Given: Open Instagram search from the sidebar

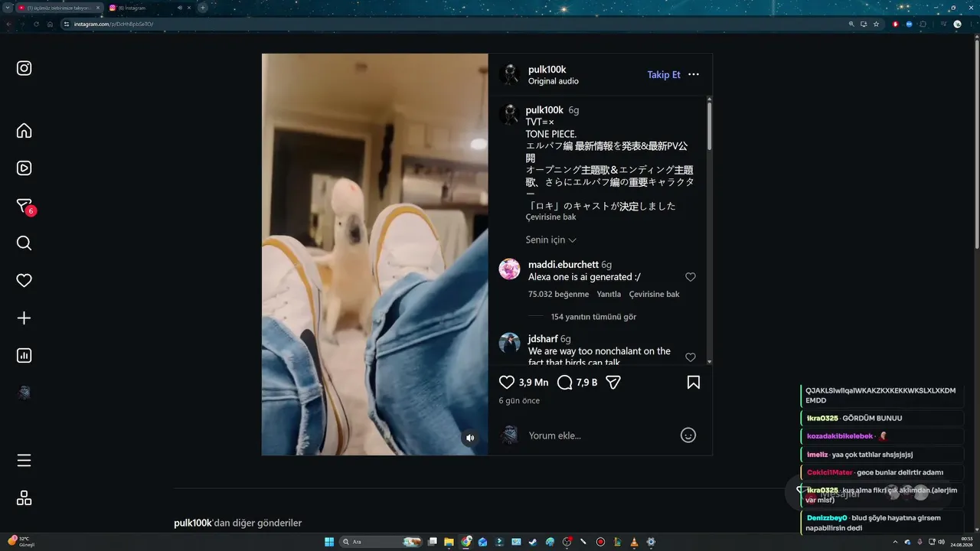Looking at the screenshot, I should (x=24, y=243).
